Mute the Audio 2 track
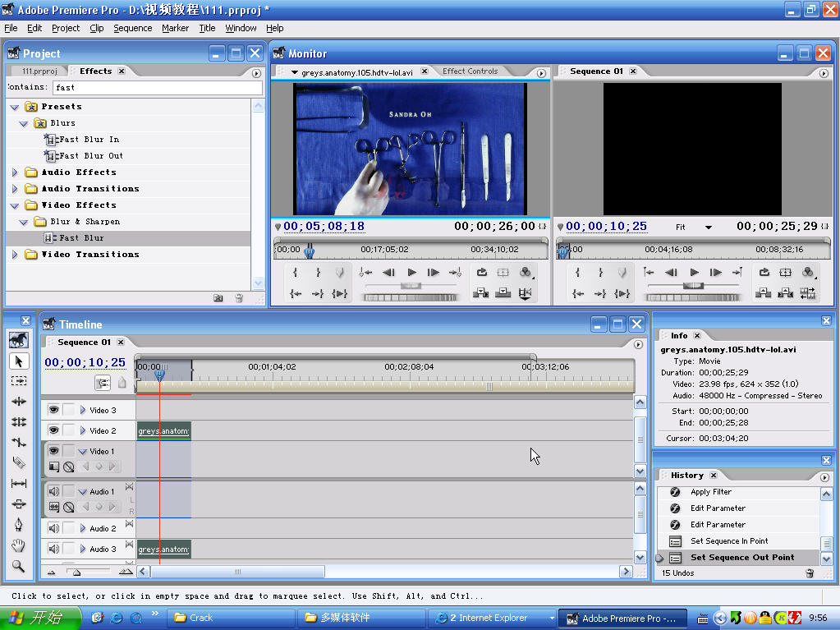Viewport: 840px width, 630px height. tap(53, 528)
